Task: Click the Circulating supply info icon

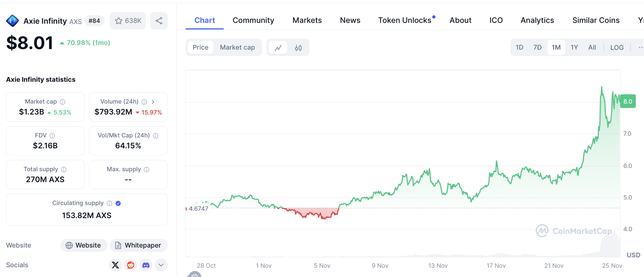Action: tap(109, 203)
